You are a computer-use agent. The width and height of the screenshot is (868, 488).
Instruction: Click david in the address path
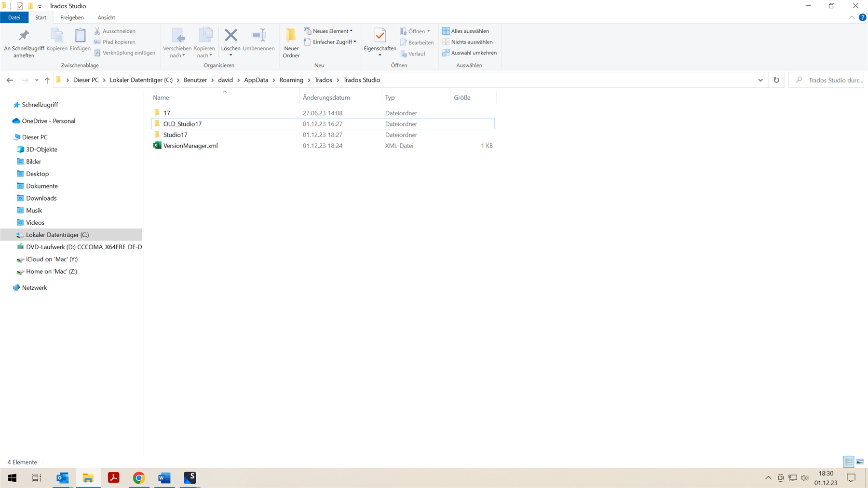[x=225, y=80]
